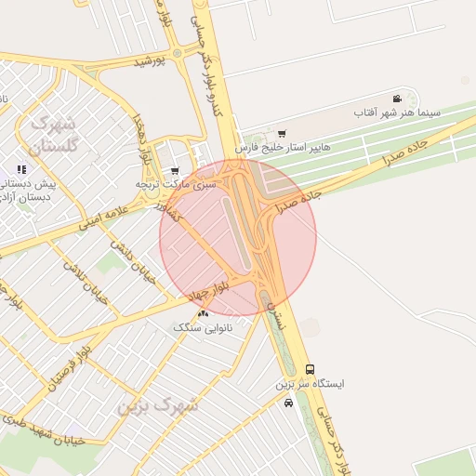
Task: Click the roundabout marker beside پورشید street
Action: coord(178,53)
